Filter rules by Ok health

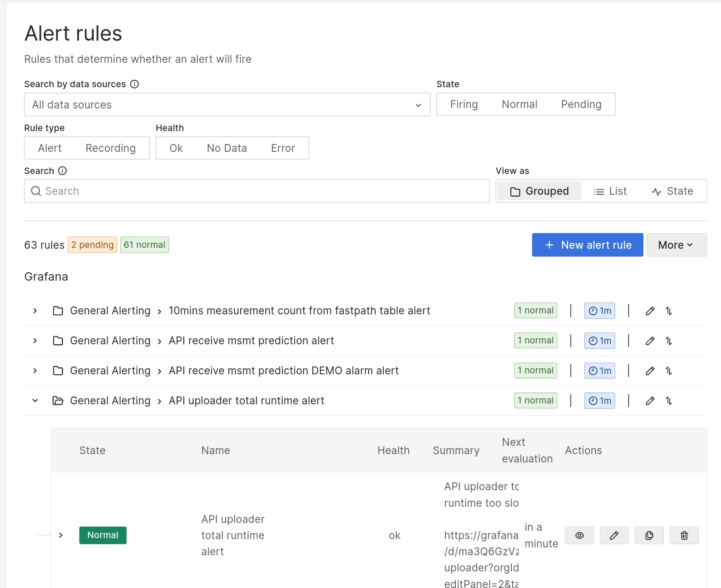point(176,148)
